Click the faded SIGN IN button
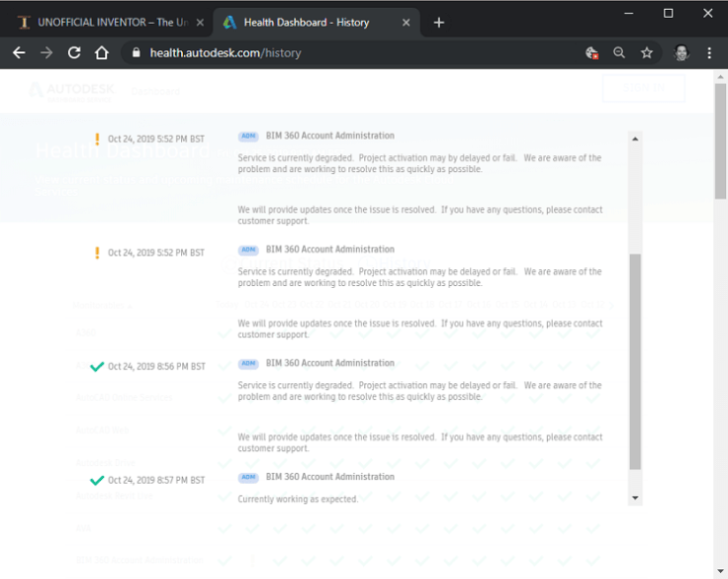The width and height of the screenshot is (728, 579). pyautogui.click(x=644, y=88)
